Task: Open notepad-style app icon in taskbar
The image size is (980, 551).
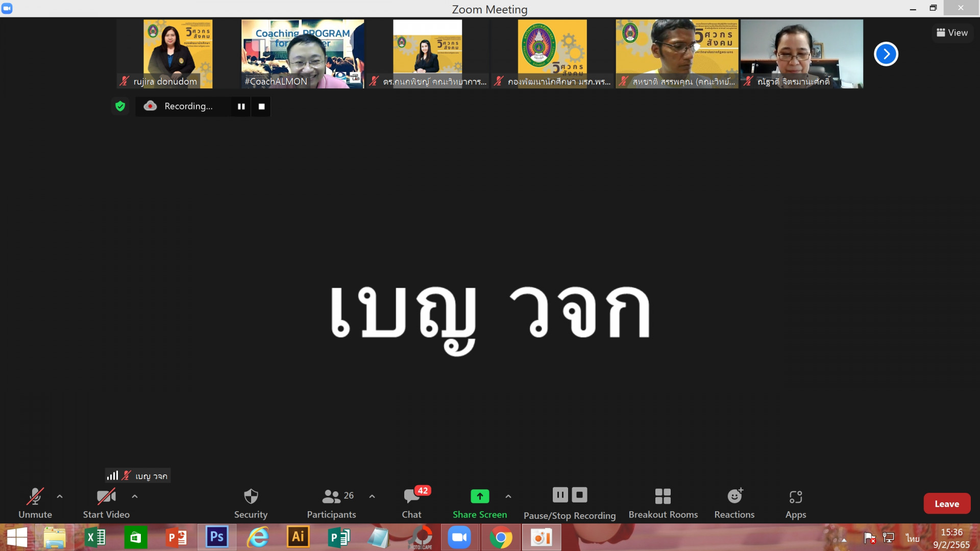Action: tap(379, 538)
